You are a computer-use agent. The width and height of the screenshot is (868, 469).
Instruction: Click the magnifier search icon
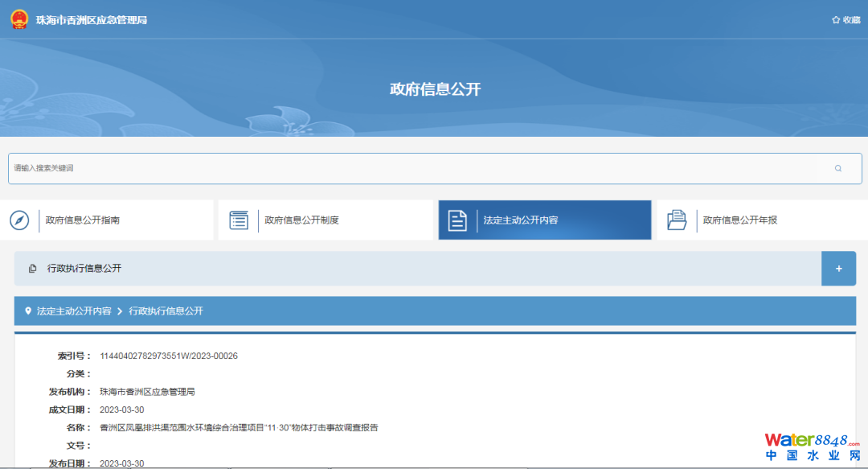coord(837,168)
